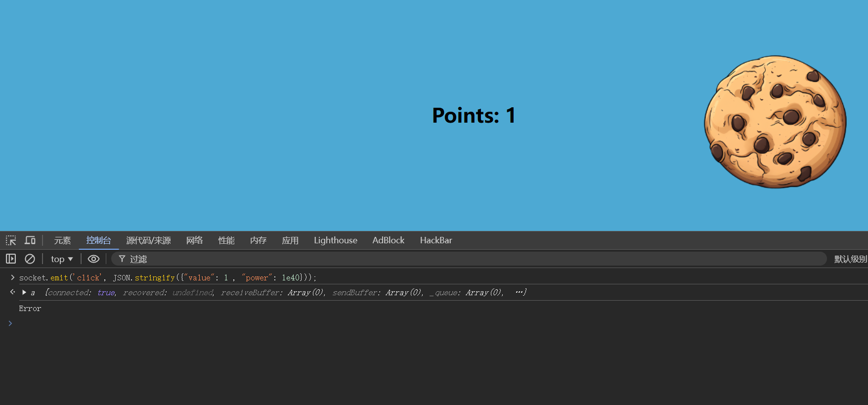Open the Sources tab (源代码/来源)
868x405 pixels.
coord(148,240)
